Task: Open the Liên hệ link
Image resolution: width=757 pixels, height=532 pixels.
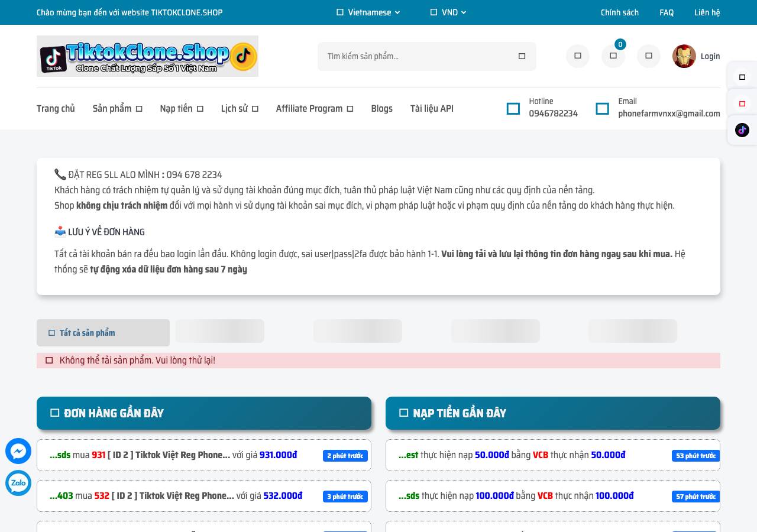Action: (x=707, y=12)
